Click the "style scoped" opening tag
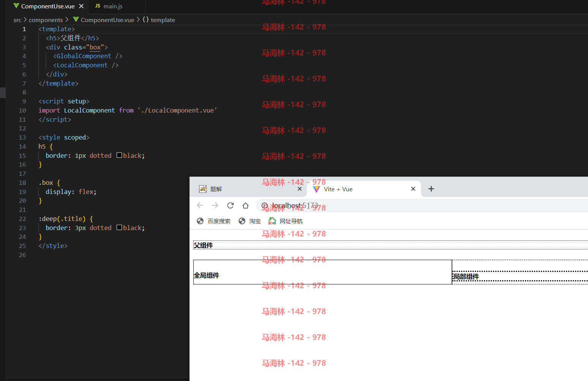This screenshot has height=381, width=588. coord(64,137)
